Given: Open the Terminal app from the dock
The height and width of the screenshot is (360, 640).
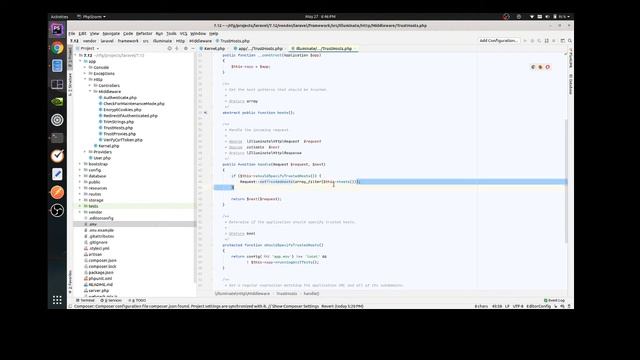Looking at the screenshot, I should [57, 138].
